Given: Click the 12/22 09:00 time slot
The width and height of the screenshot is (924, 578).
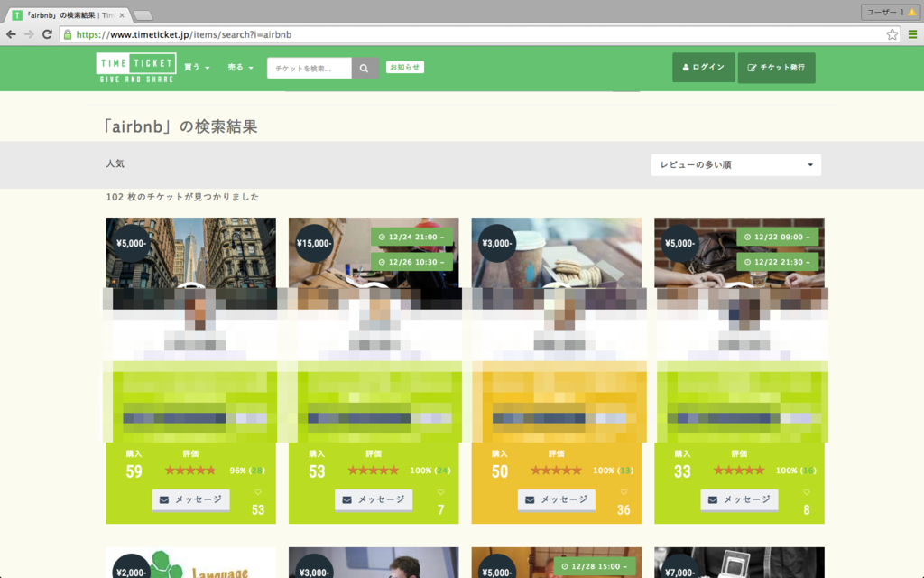Looking at the screenshot, I should tap(777, 237).
